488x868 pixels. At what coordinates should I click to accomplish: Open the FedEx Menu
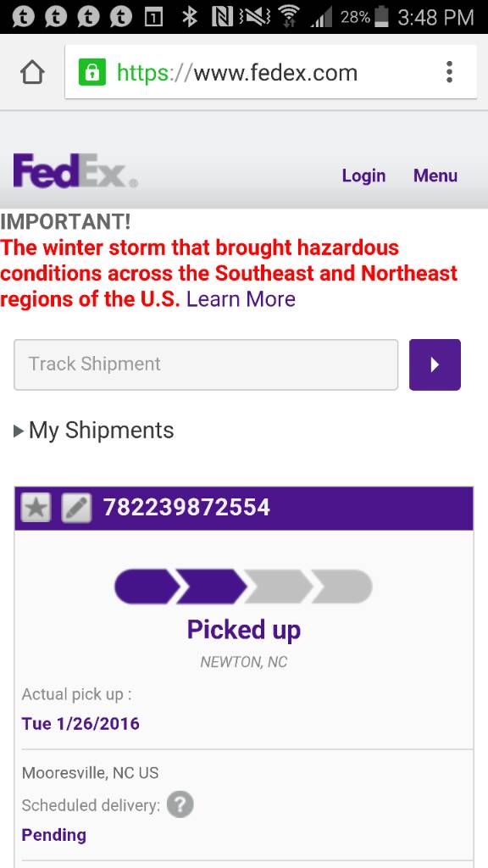(x=435, y=175)
